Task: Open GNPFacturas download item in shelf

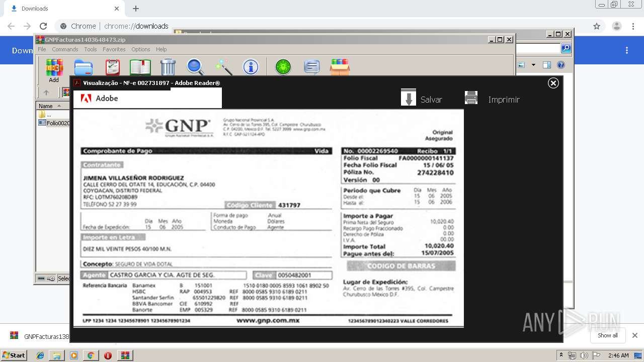Action: pos(39,336)
